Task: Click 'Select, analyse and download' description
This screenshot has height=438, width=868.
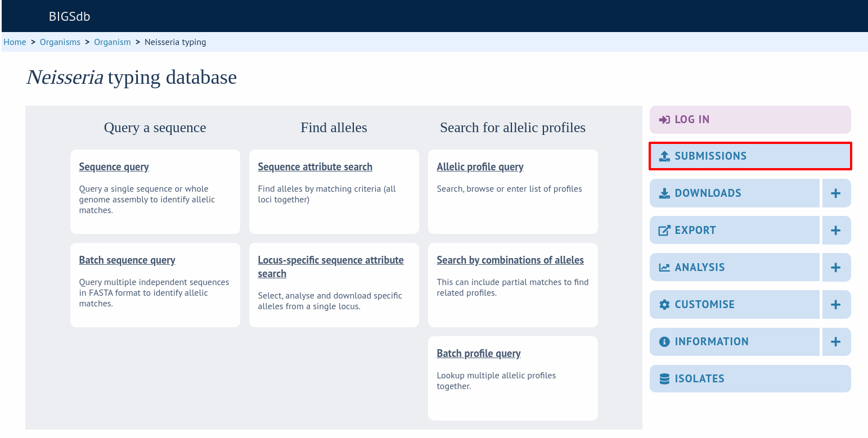Action: [x=330, y=301]
